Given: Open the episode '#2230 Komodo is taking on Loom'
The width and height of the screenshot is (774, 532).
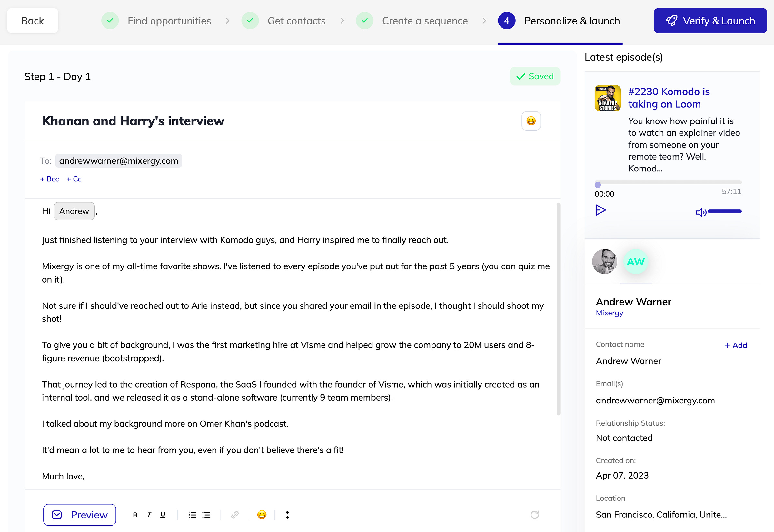Looking at the screenshot, I should point(669,98).
